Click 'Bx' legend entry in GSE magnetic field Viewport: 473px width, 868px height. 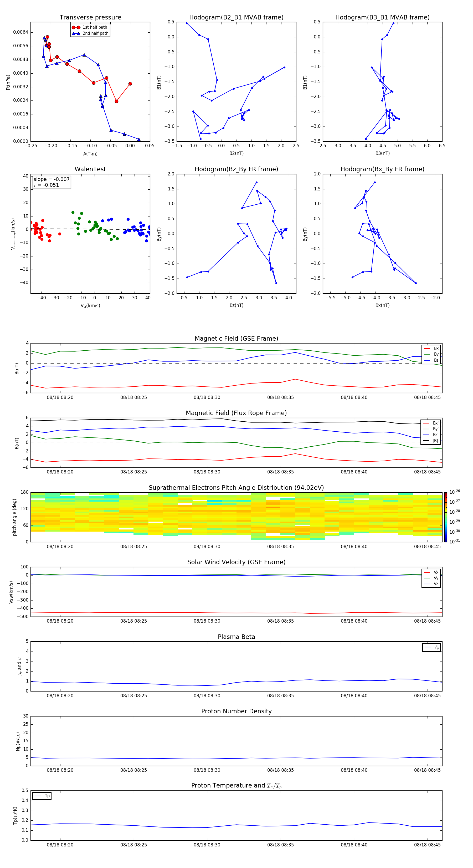431,349
